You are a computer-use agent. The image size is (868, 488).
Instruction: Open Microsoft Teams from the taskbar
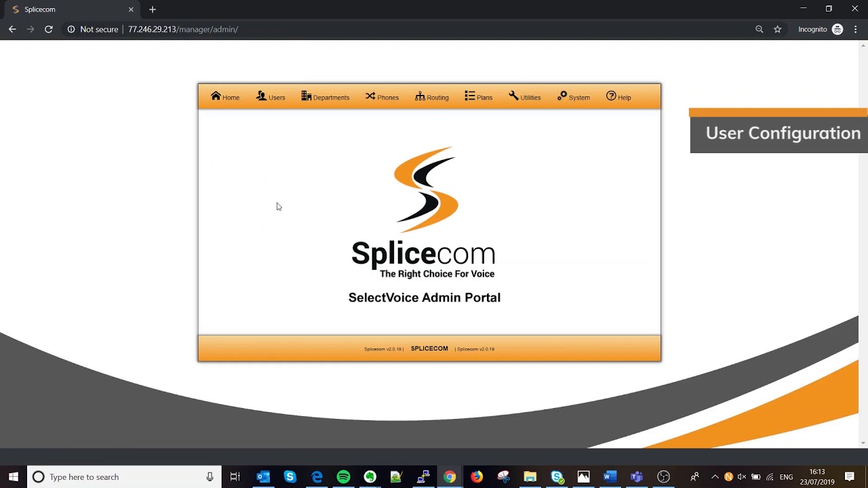coord(636,476)
